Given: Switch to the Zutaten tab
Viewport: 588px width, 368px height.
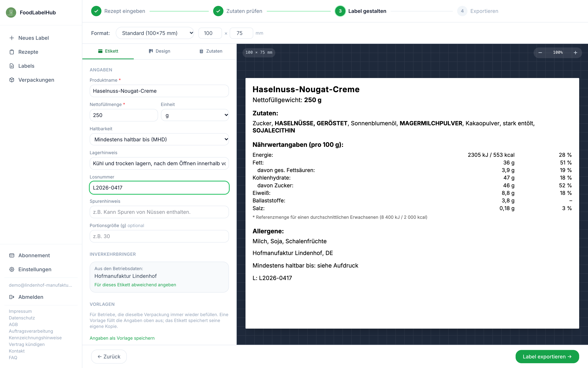Looking at the screenshot, I should pyautogui.click(x=211, y=51).
